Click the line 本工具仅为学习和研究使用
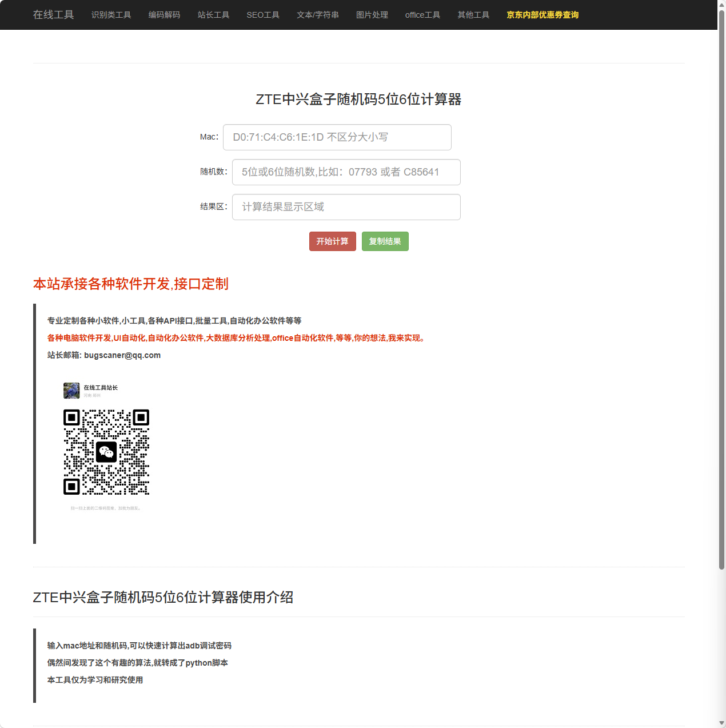This screenshot has width=726, height=728. coord(95,680)
